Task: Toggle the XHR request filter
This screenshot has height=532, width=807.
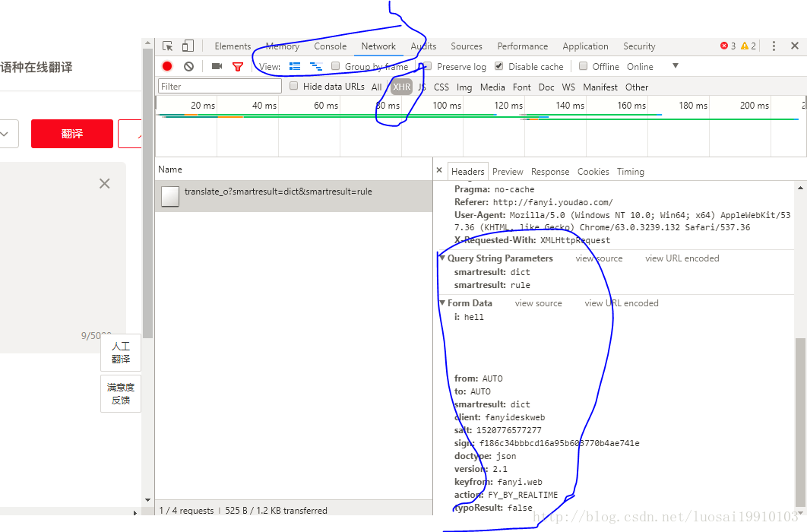Action: (x=401, y=87)
